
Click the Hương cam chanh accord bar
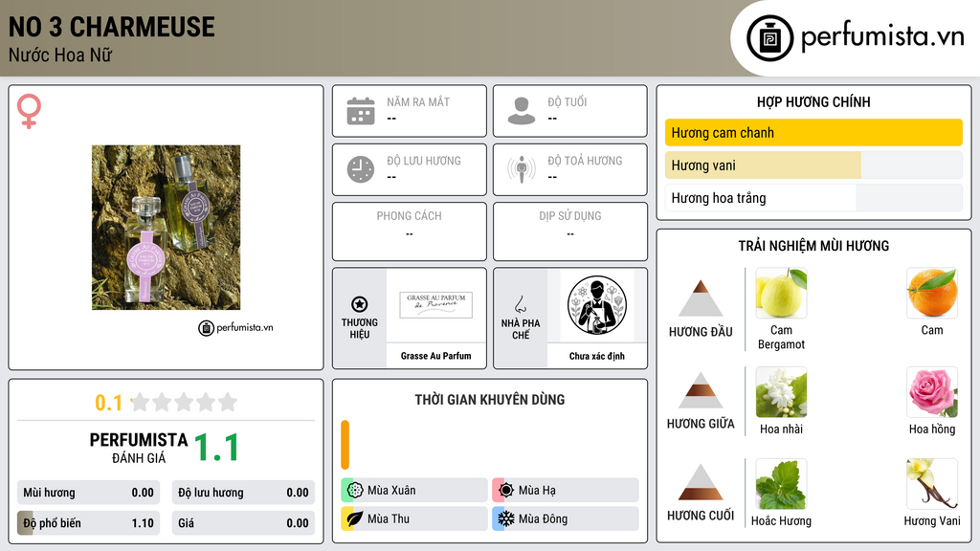pos(813,132)
